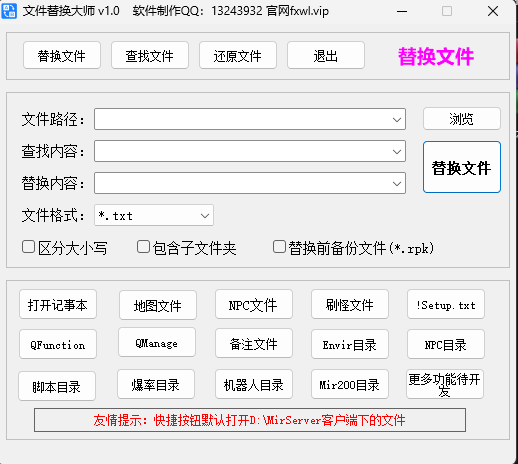The width and height of the screenshot is (518, 464).
Task: Click the 打开记事本 button
Action: pyautogui.click(x=58, y=304)
